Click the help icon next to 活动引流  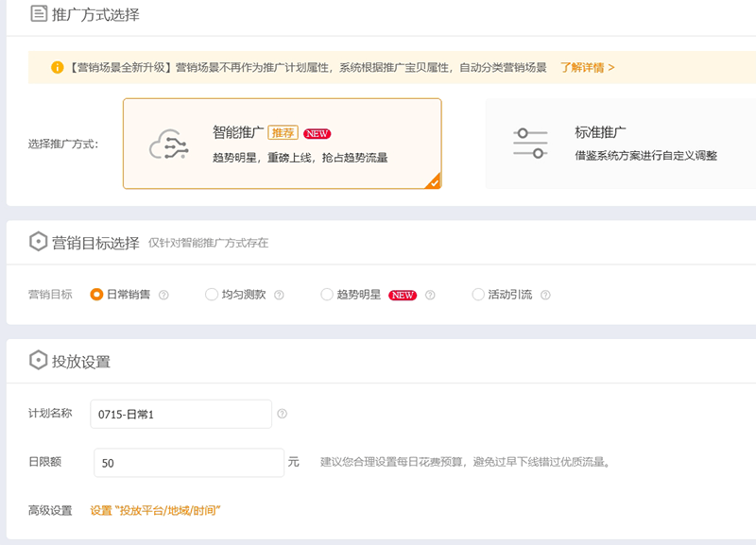(x=545, y=295)
